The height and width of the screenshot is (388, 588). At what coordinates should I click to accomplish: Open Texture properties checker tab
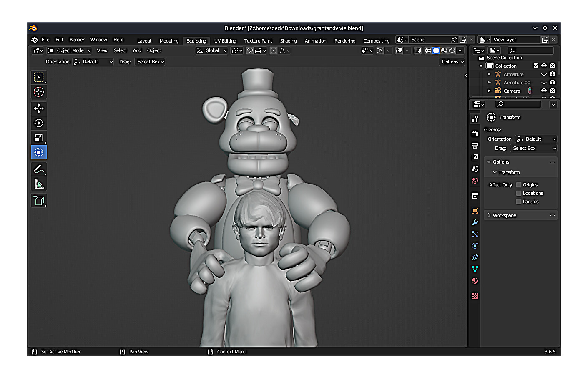(x=475, y=296)
